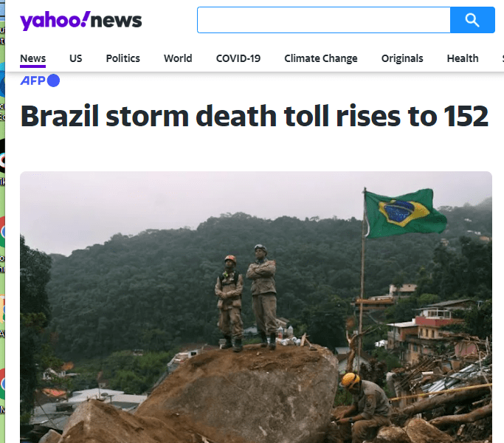
Task: Click the two firefighters standing on boulder
Action: (x=246, y=298)
